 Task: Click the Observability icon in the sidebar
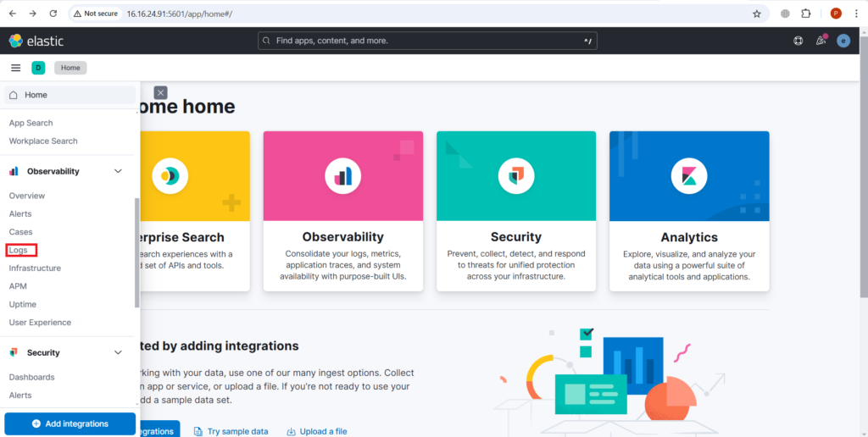(x=14, y=171)
